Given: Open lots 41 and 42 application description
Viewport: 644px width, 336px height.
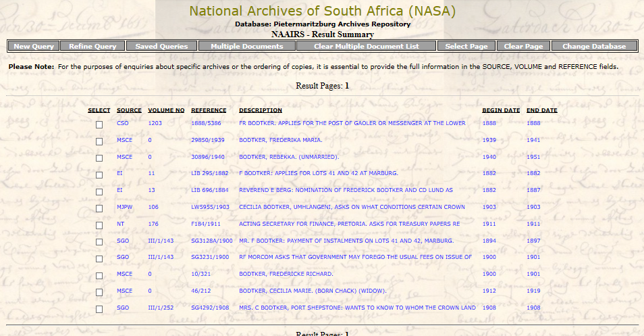Looking at the screenshot, I should (319, 173).
